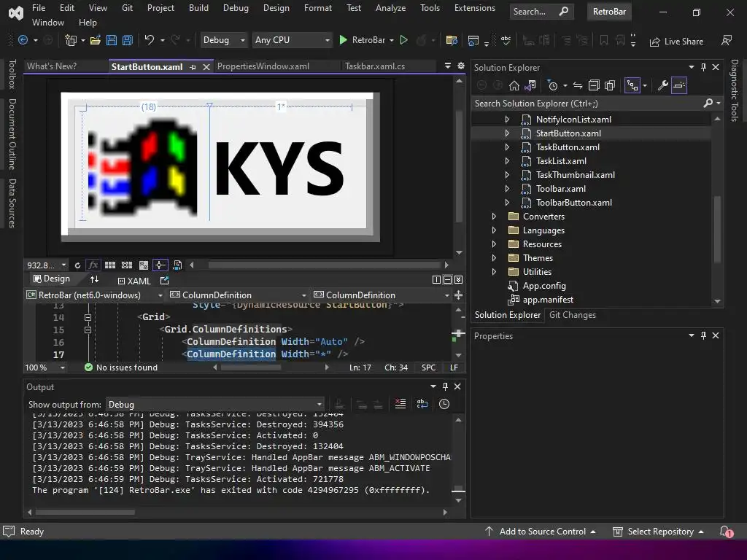Undo the last action
747x560 pixels.
(149, 41)
